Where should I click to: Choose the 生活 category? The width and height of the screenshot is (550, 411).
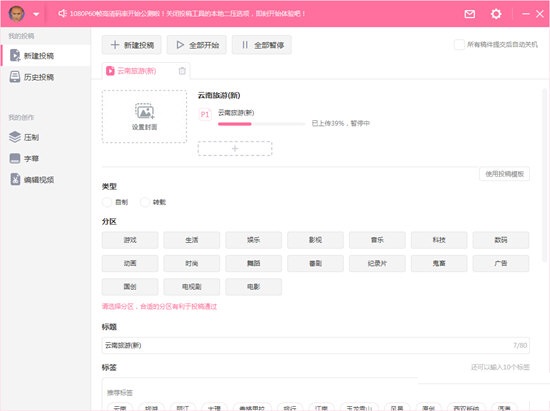[192, 240]
